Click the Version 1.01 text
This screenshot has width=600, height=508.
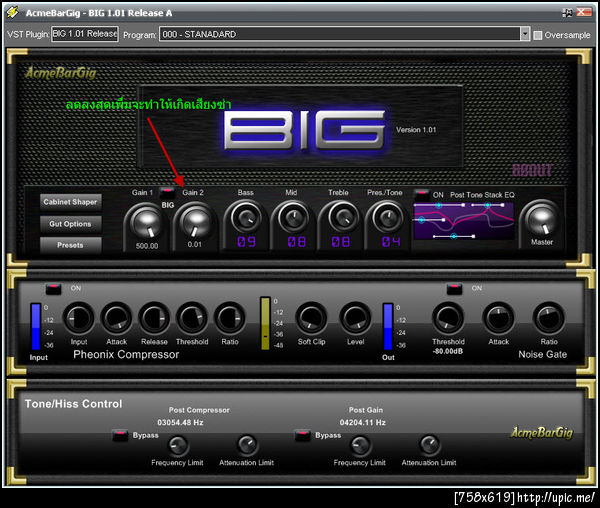(x=416, y=130)
